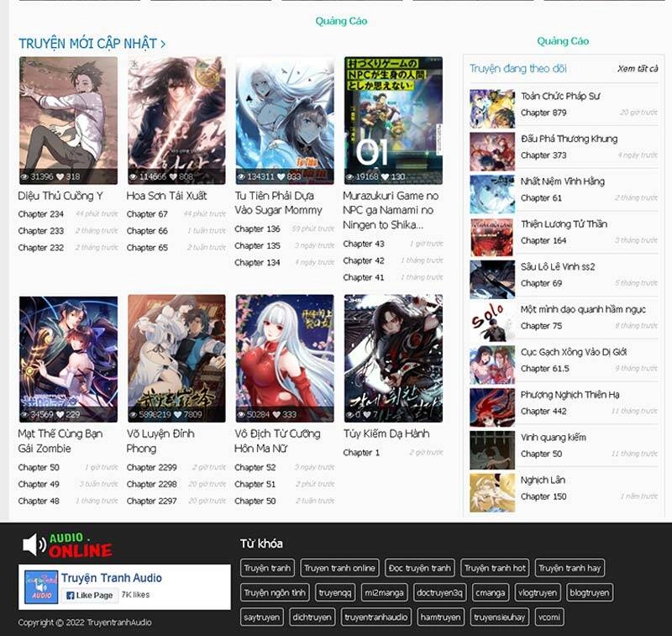The height and width of the screenshot is (636, 672).
Task: Open Nhất Niệm Vĩnh Hằng title link
Action: pyautogui.click(x=563, y=181)
